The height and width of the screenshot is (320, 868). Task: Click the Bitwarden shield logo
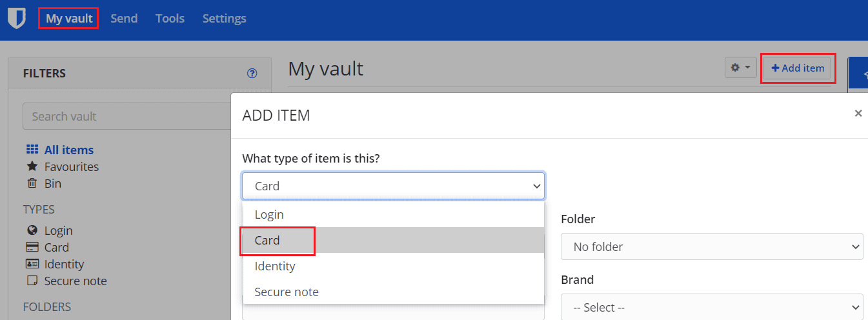point(16,18)
